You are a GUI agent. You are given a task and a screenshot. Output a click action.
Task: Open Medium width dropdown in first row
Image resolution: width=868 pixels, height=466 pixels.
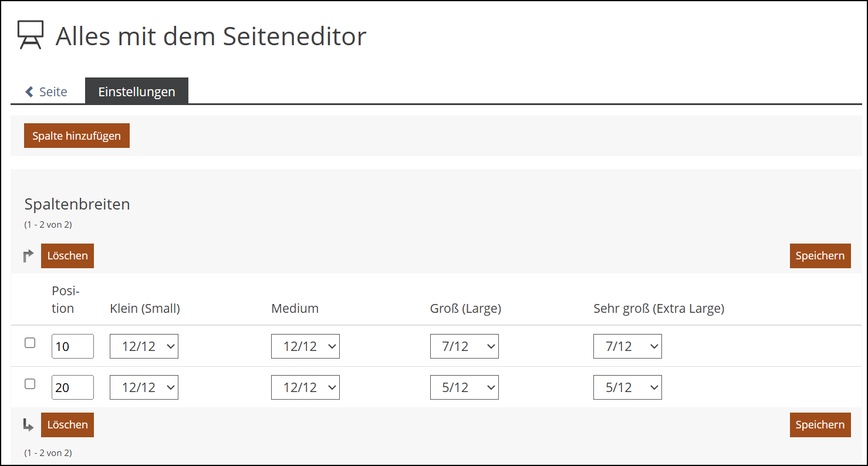tap(305, 346)
